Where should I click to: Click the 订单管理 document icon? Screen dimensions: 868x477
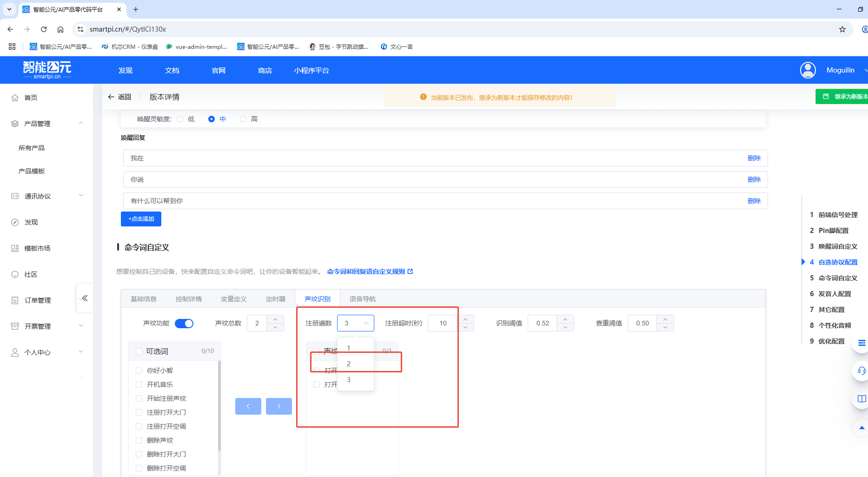click(x=14, y=300)
